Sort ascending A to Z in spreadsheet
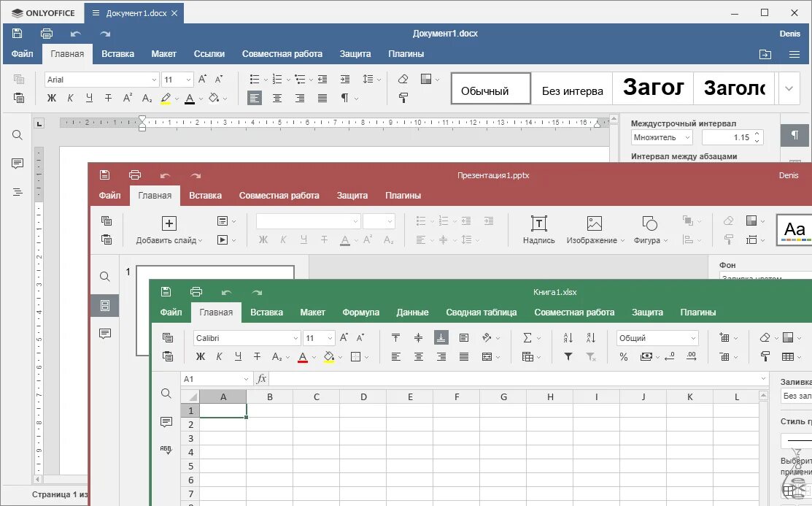Image resolution: width=812 pixels, height=506 pixels. (x=568, y=338)
